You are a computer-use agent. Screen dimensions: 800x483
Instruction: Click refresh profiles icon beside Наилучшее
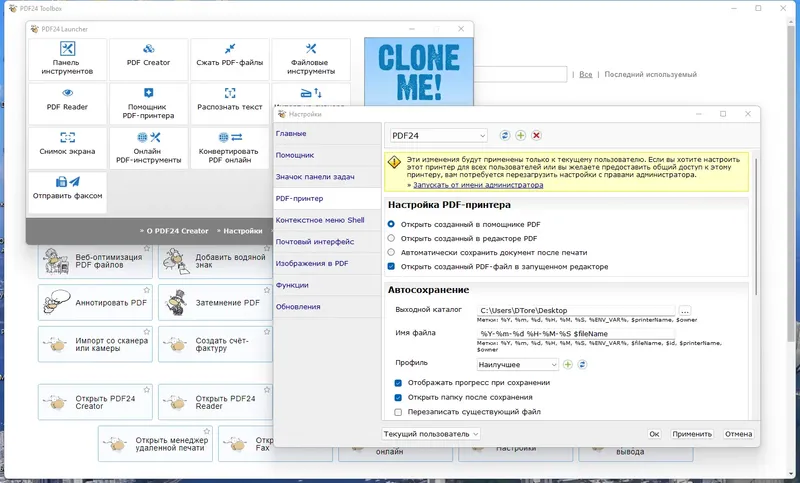[x=582, y=364]
